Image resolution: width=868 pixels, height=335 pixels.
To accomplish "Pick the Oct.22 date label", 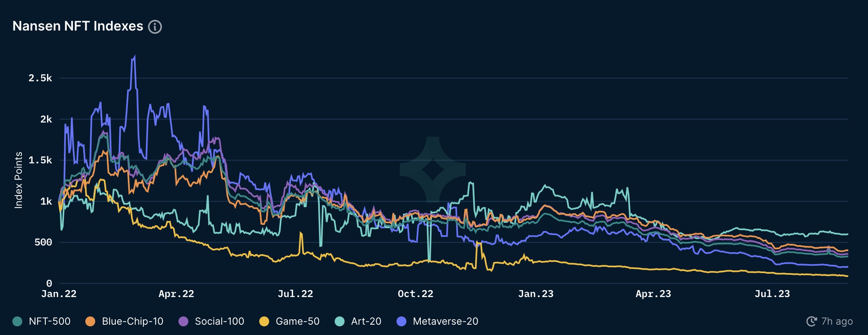I will (x=415, y=294).
